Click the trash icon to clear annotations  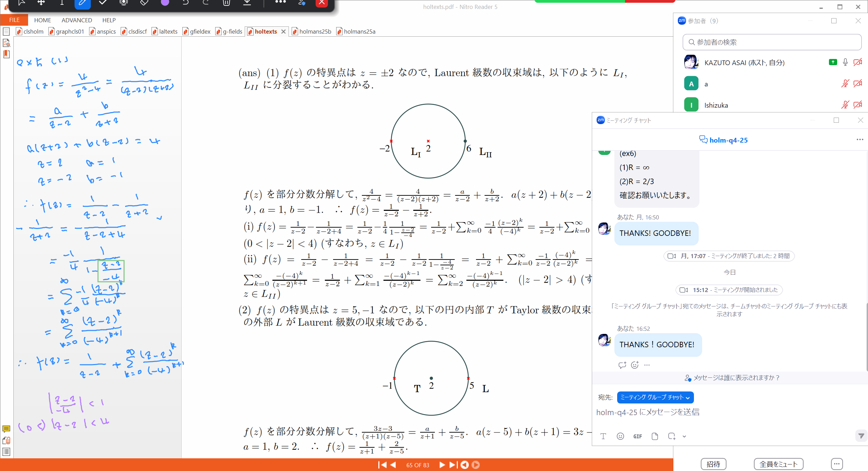click(x=226, y=3)
